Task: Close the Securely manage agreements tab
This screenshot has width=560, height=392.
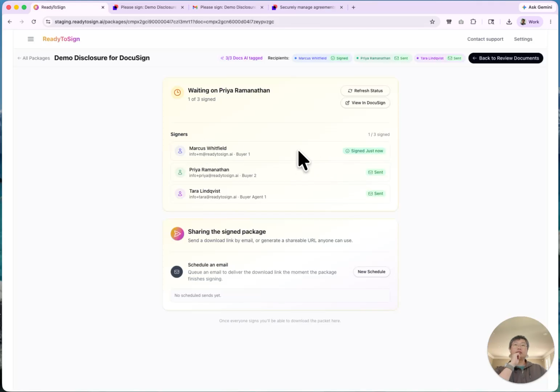Action: 341,7
